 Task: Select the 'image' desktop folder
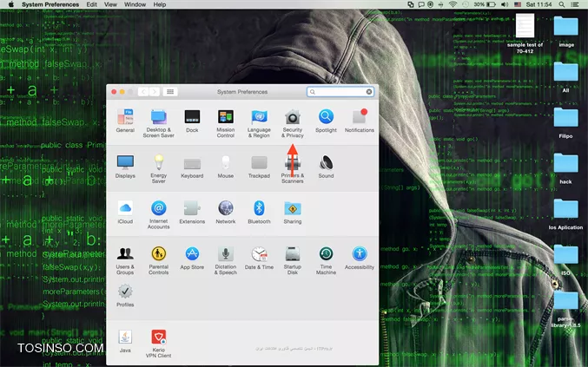pos(566,31)
